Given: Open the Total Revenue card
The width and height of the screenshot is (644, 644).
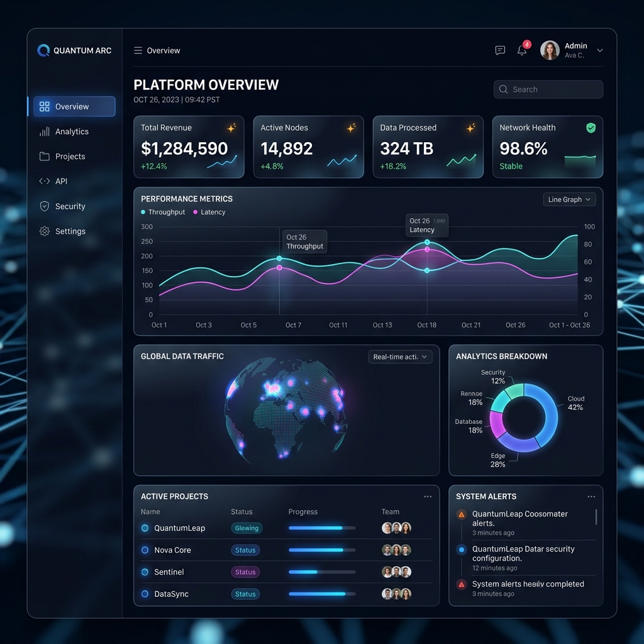Looking at the screenshot, I should pyautogui.click(x=189, y=147).
